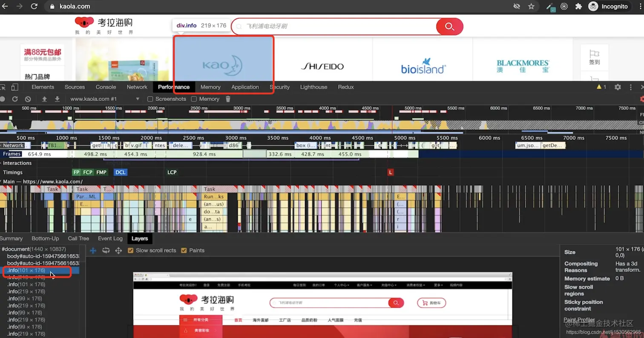The height and width of the screenshot is (338, 644).
Task: Enable the Screenshots checkbox
Action: tap(150, 99)
